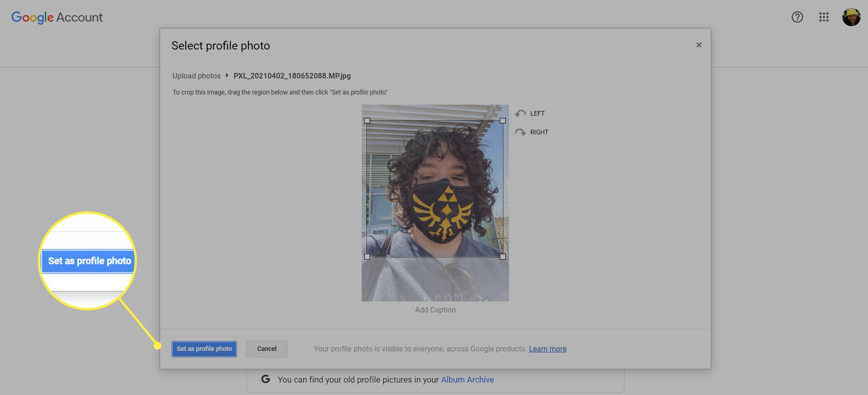This screenshot has height=395, width=868.
Task: Click the Google G icon beside old pictures text
Action: pos(265,379)
